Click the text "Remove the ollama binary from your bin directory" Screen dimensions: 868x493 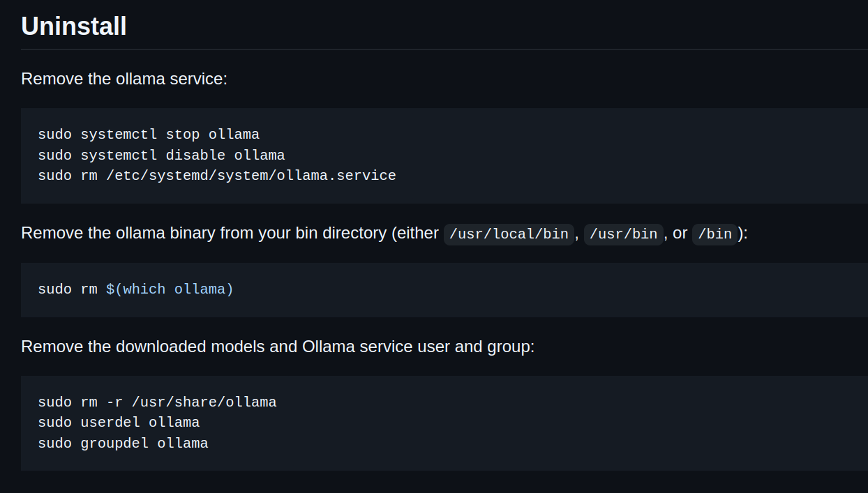click(204, 233)
